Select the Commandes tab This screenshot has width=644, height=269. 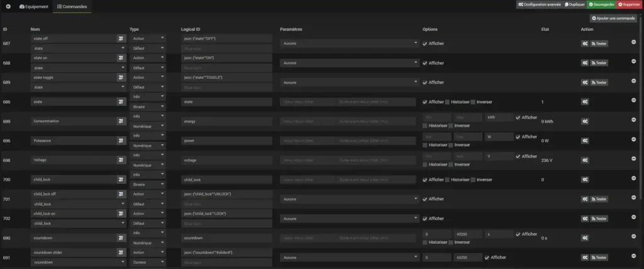pos(72,6)
